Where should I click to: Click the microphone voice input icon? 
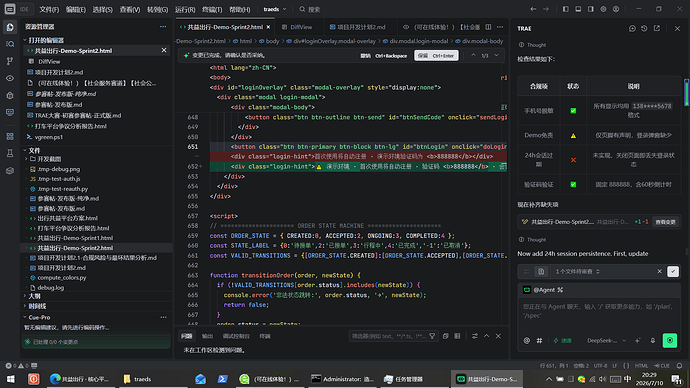coord(653,340)
